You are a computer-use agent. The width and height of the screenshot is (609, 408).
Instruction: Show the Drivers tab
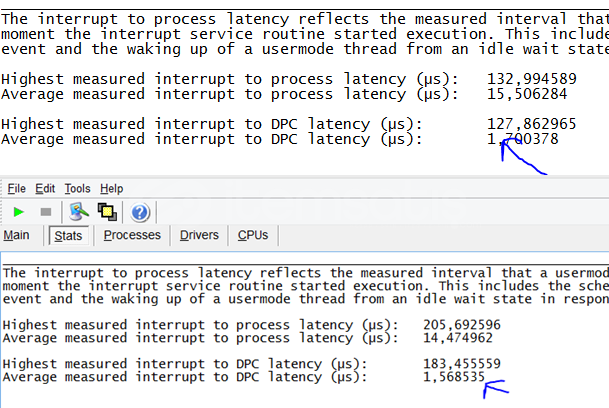pos(199,235)
